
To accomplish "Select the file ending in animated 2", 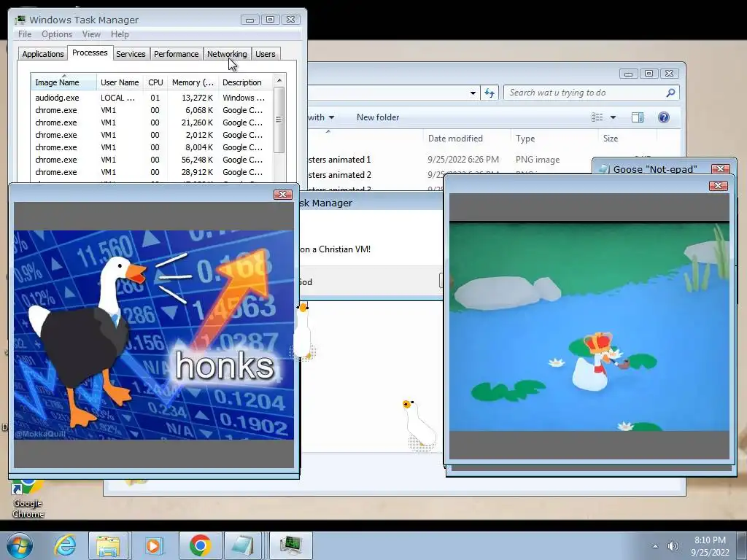I will pos(340,175).
